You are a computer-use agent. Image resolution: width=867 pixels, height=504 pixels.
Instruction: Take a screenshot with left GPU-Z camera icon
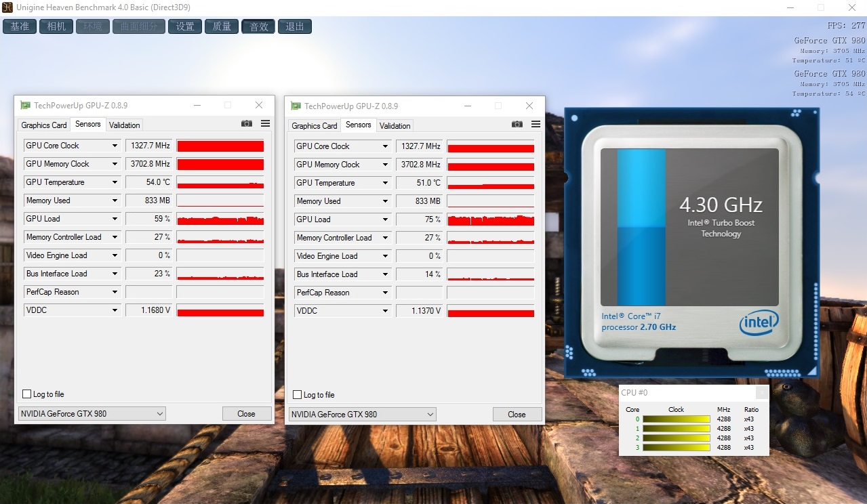(x=247, y=124)
